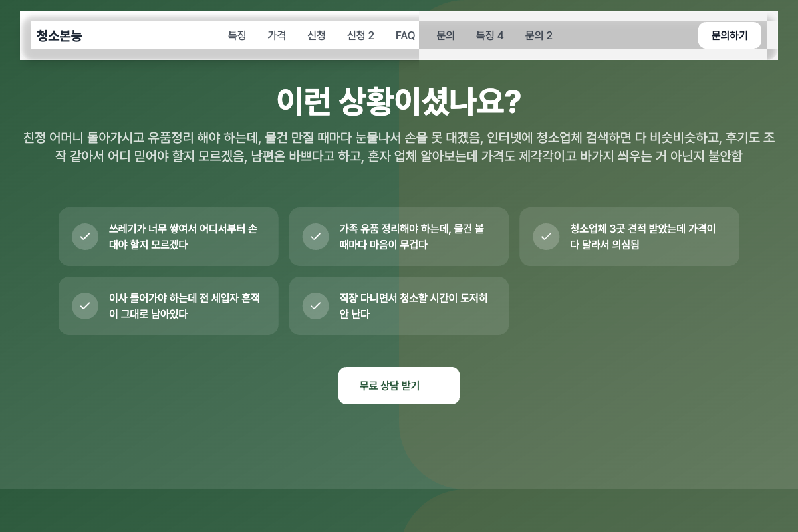Select 문의 2 from the navbar

[x=539, y=35]
